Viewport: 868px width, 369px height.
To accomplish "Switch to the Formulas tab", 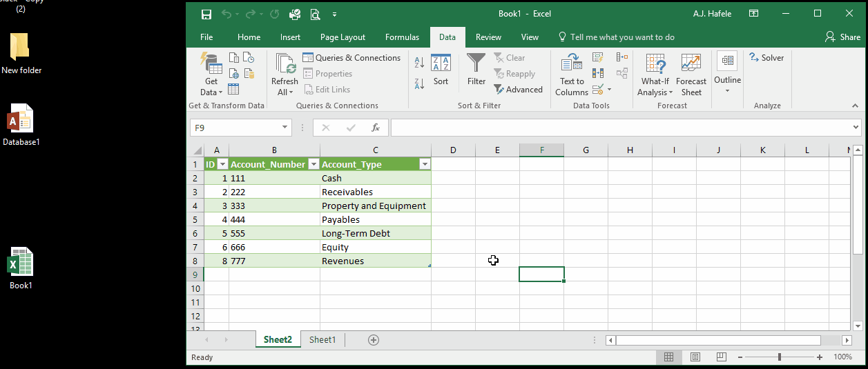I will 402,37.
